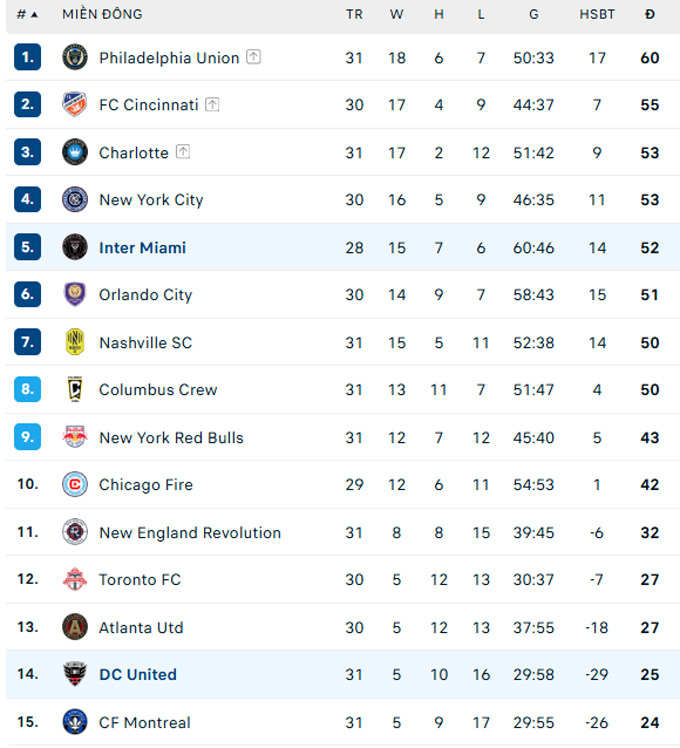Open the Toronto FC team link

click(x=140, y=580)
